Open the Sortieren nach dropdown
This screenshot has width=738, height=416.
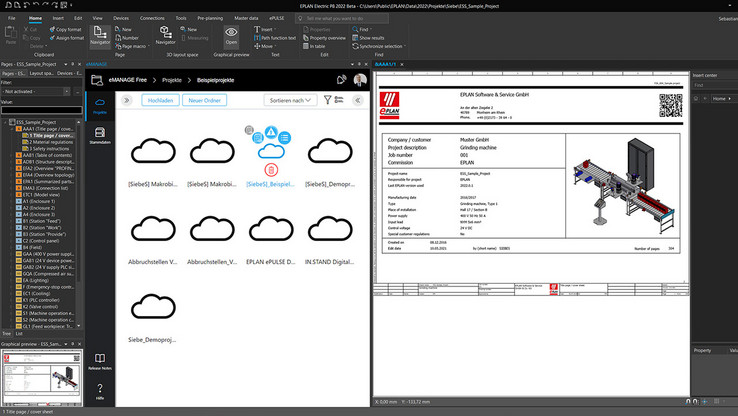(291, 100)
